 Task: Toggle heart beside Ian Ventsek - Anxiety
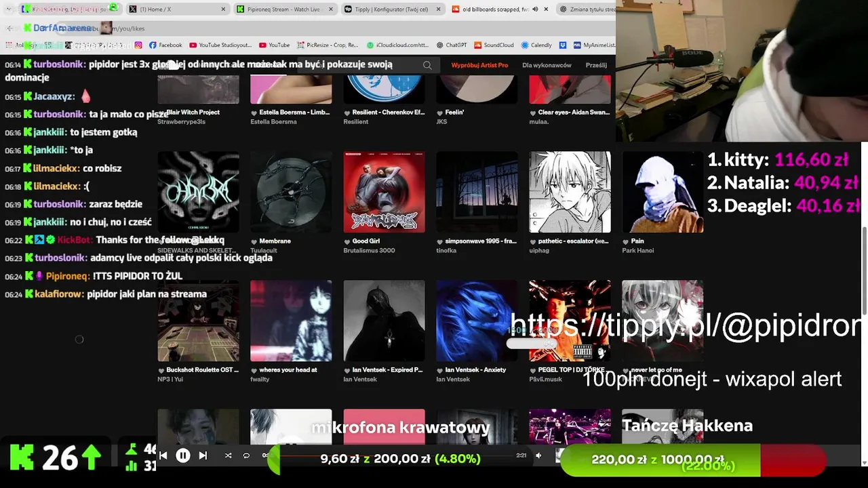440,370
